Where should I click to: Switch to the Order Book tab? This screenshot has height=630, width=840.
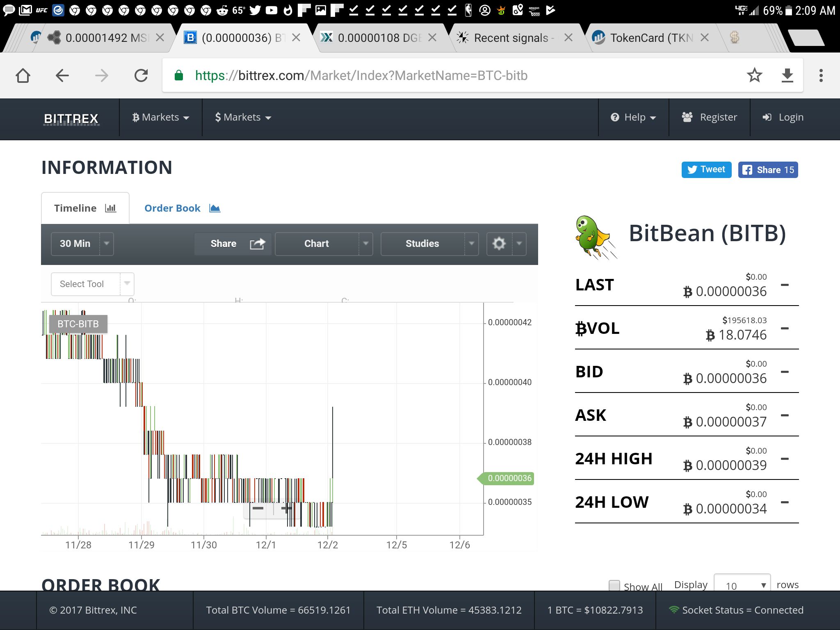click(x=182, y=208)
